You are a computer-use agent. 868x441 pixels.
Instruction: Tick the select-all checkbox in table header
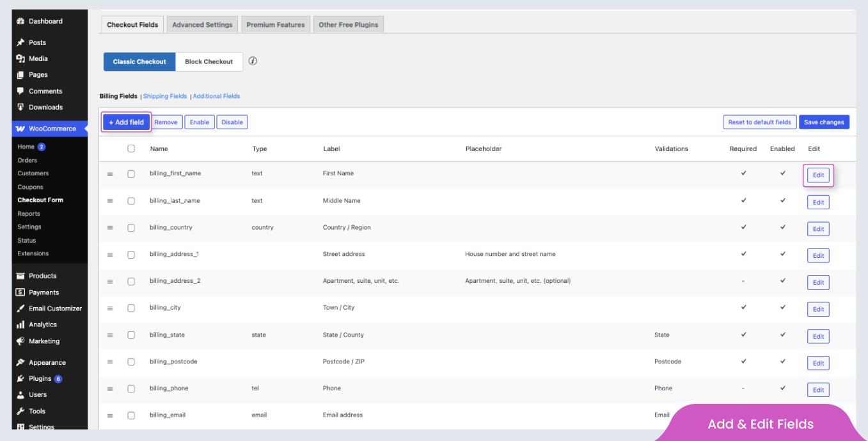point(131,148)
